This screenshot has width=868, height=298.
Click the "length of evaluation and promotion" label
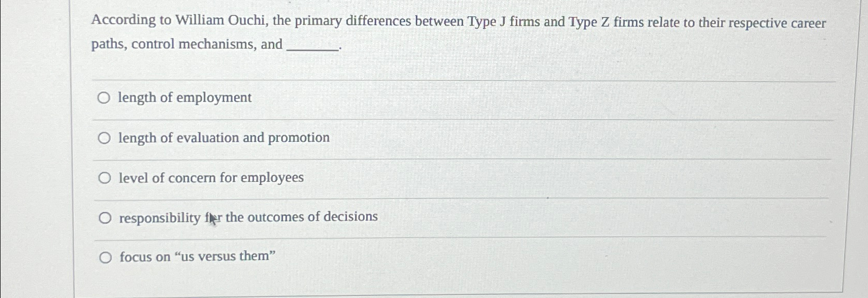coord(224,138)
